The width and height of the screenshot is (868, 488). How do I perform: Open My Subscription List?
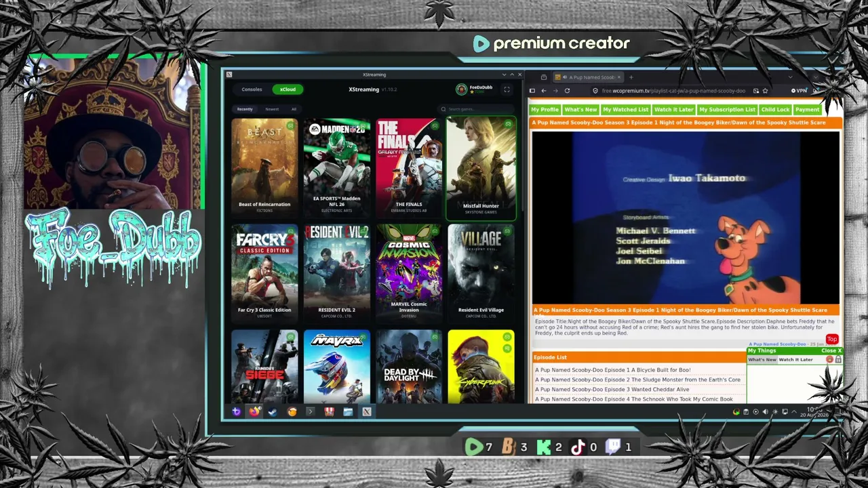727,110
